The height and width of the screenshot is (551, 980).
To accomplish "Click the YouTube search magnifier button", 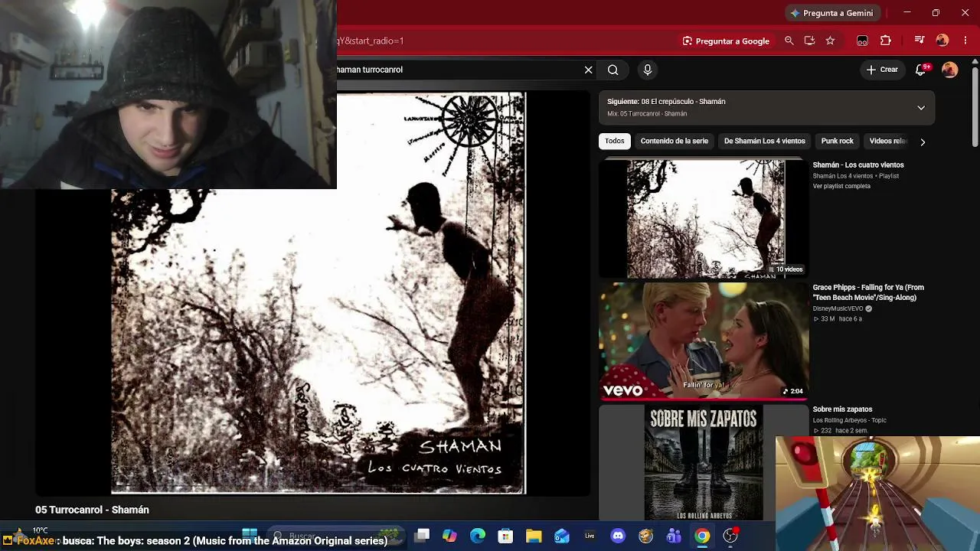I will click(x=613, y=70).
